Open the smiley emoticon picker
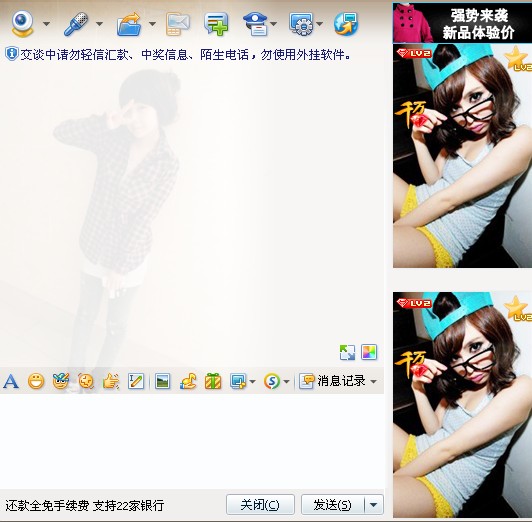 coord(36,381)
